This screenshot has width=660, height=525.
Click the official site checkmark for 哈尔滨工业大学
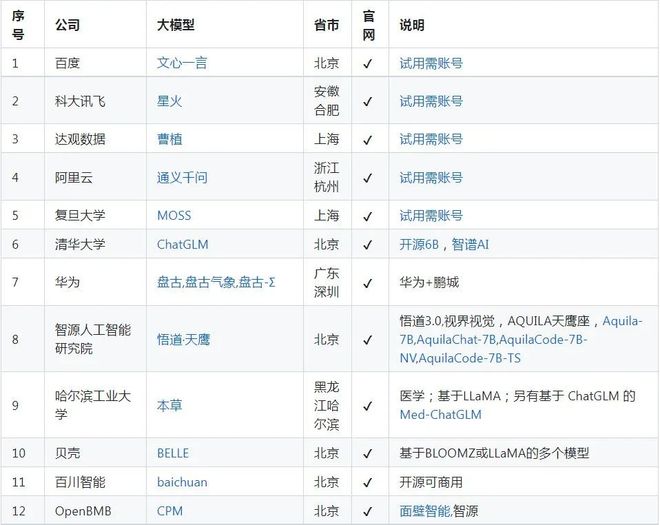tap(368, 406)
